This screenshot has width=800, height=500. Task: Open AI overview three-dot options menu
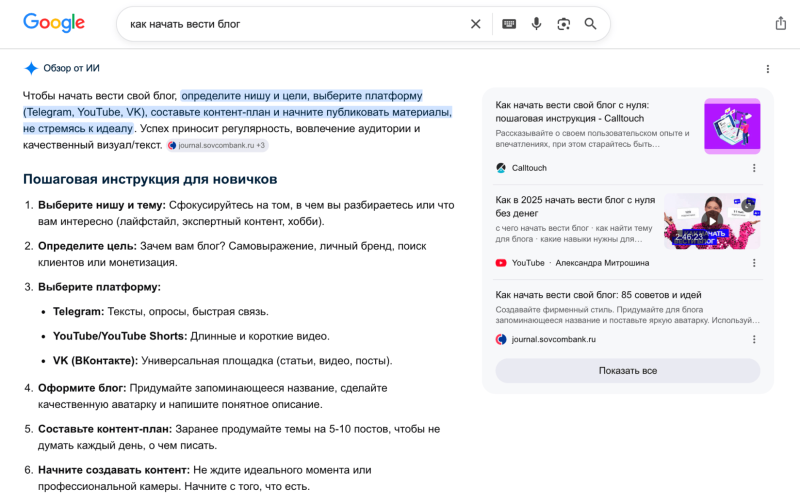tap(767, 69)
